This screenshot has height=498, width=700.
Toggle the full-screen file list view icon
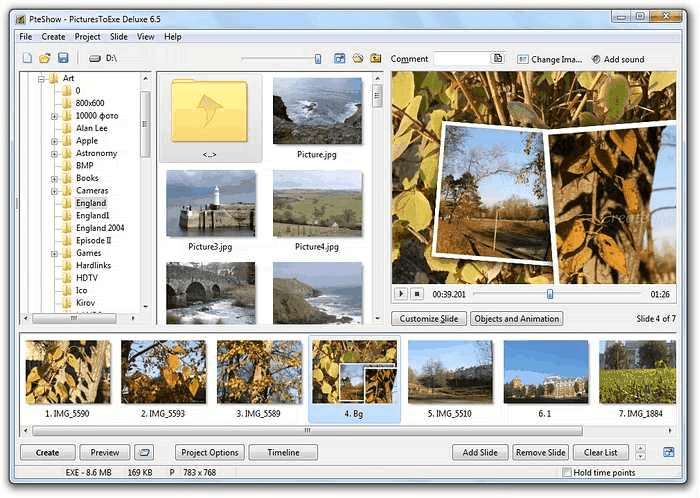tap(339, 58)
